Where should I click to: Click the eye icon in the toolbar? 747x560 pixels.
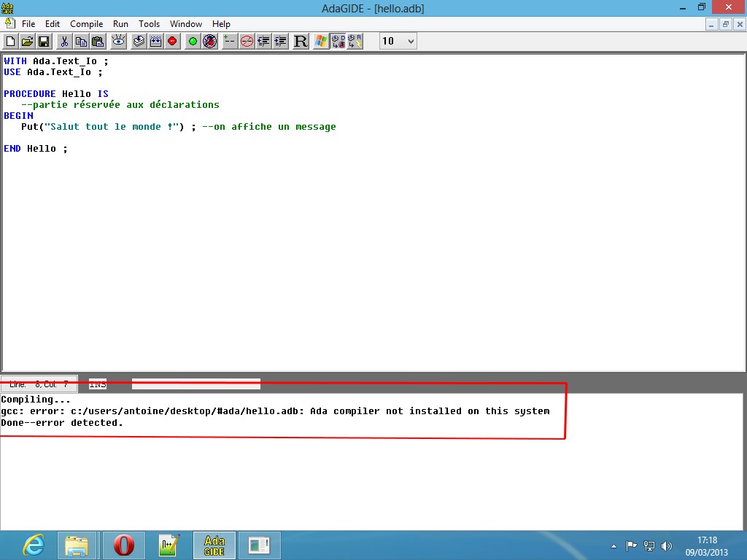click(x=118, y=42)
